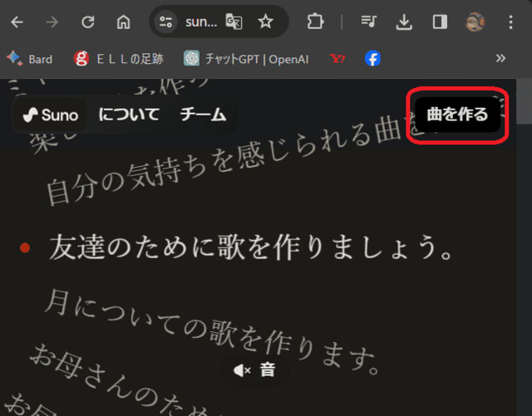This screenshot has height=416, width=532.
Task: Open the media controls icon
Action: pos(370,22)
